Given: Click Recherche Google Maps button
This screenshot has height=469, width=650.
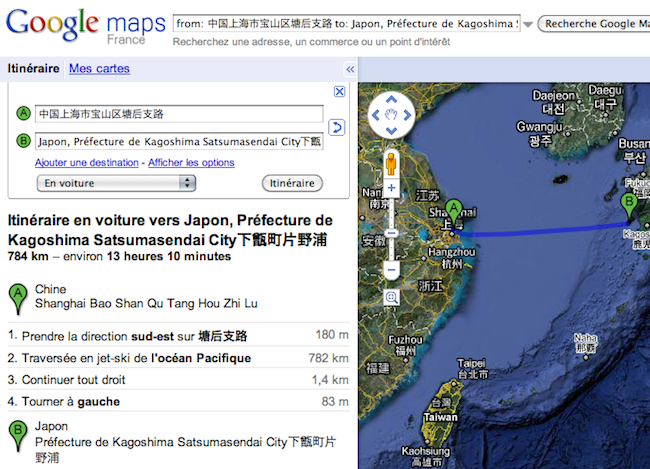Looking at the screenshot, I should click(594, 24).
